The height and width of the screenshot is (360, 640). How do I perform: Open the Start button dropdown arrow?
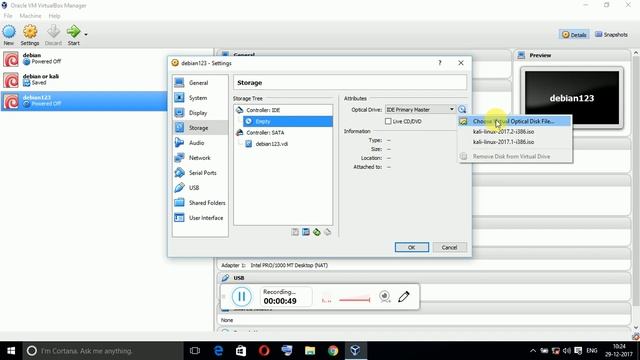tap(86, 34)
